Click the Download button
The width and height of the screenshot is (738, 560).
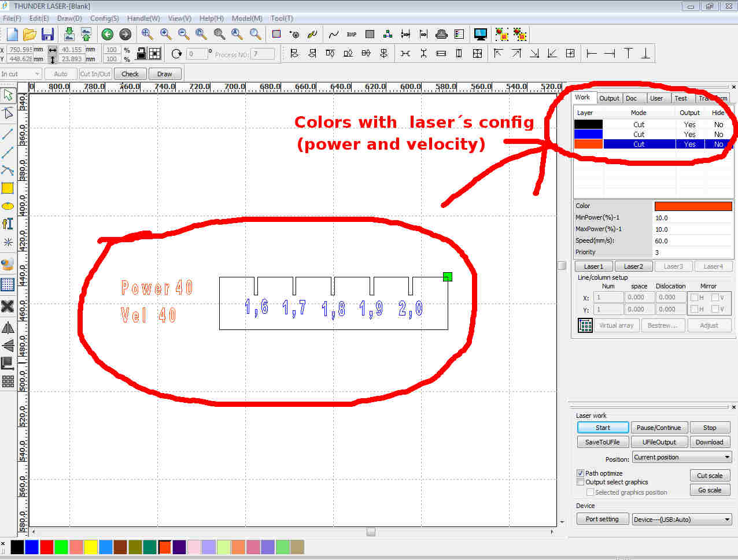tap(710, 442)
